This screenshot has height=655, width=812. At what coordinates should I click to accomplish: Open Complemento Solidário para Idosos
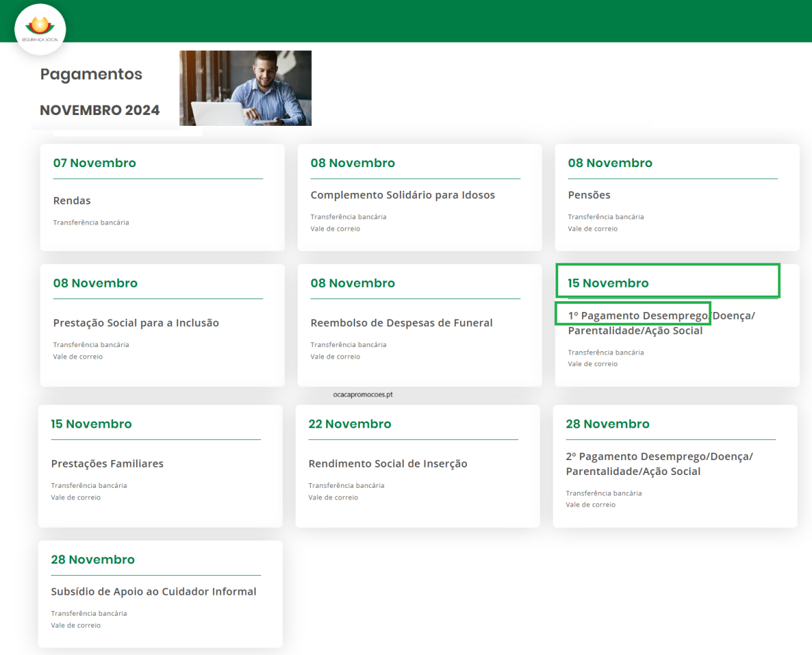403,196
